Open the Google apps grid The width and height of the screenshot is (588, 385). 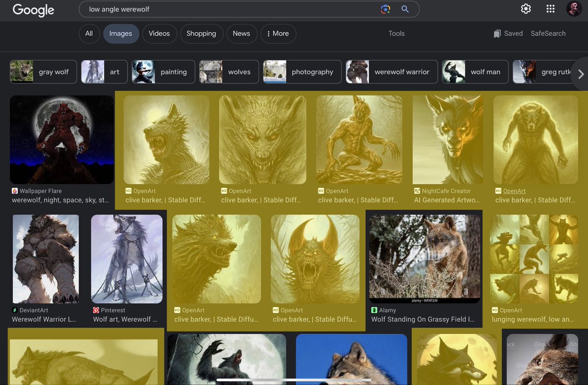click(x=550, y=9)
